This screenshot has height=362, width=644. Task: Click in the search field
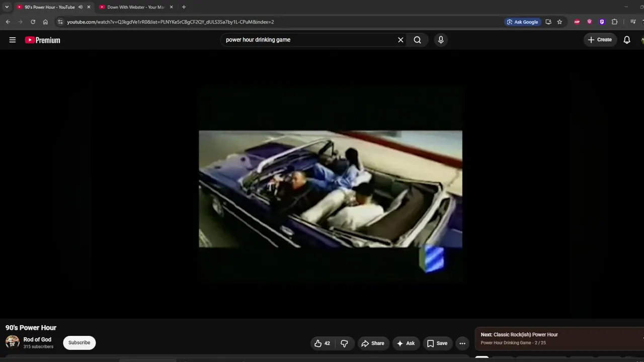tap(308, 40)
